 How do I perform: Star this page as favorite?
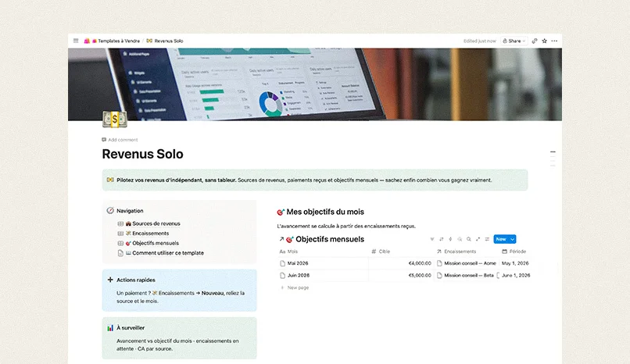545,41
